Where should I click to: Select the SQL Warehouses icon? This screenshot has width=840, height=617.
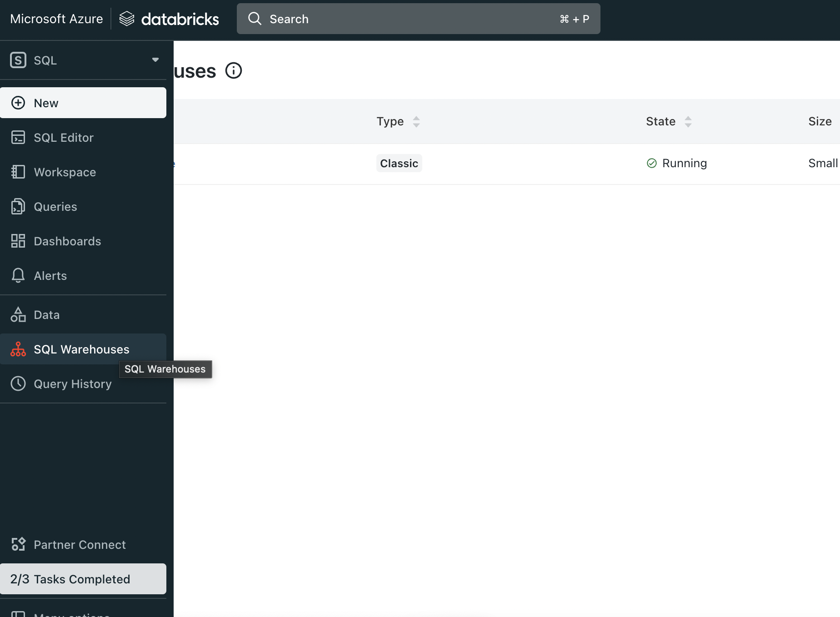coord(18,349)
